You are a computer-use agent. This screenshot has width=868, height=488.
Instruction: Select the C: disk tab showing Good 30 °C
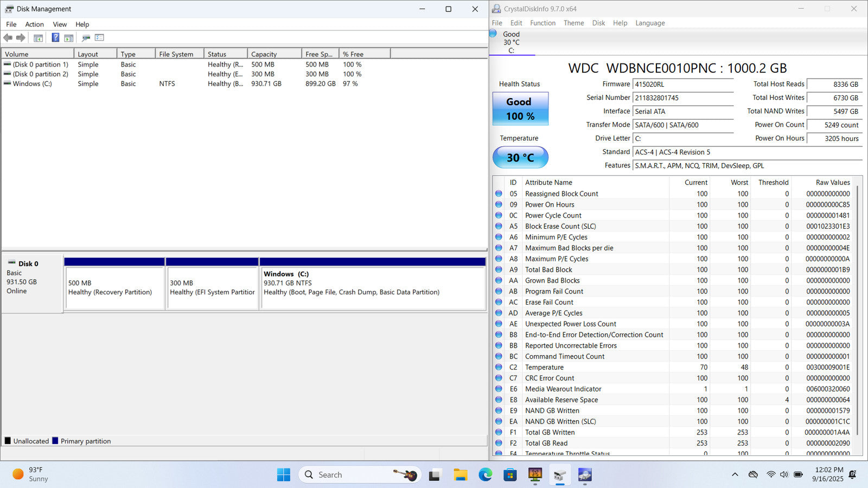click(x=511, y=42)
